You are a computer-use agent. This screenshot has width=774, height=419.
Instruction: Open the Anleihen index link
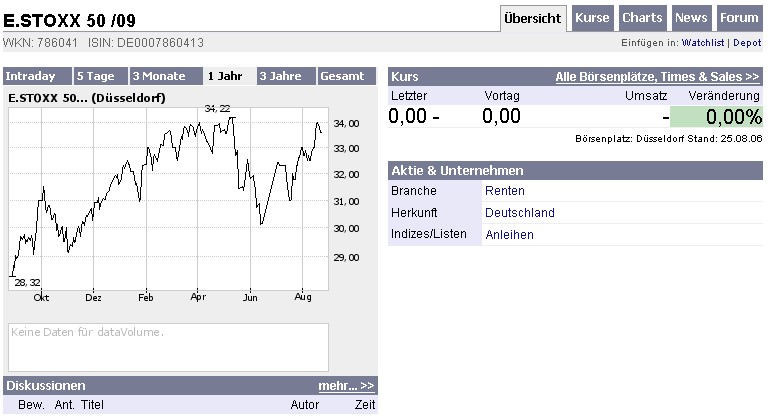(509, 235)
